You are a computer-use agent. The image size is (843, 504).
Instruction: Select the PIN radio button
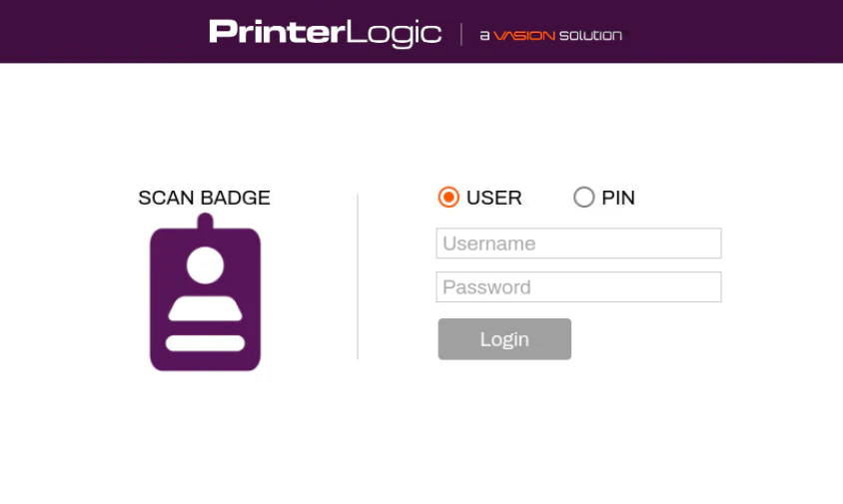[583, 198]
